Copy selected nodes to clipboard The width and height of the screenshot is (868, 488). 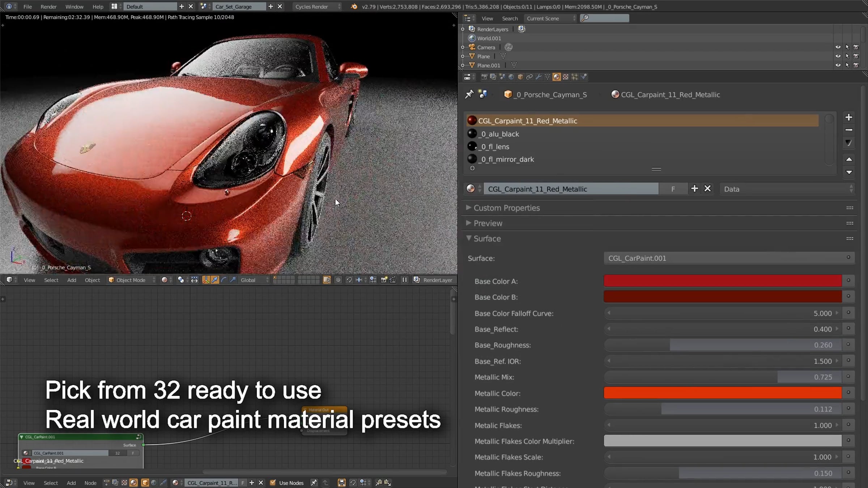(379, 483)
